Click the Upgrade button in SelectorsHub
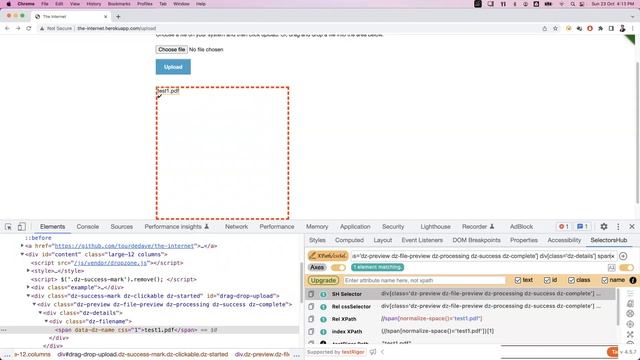The width and height of the screenshot is (640, 360). (323, 280)
